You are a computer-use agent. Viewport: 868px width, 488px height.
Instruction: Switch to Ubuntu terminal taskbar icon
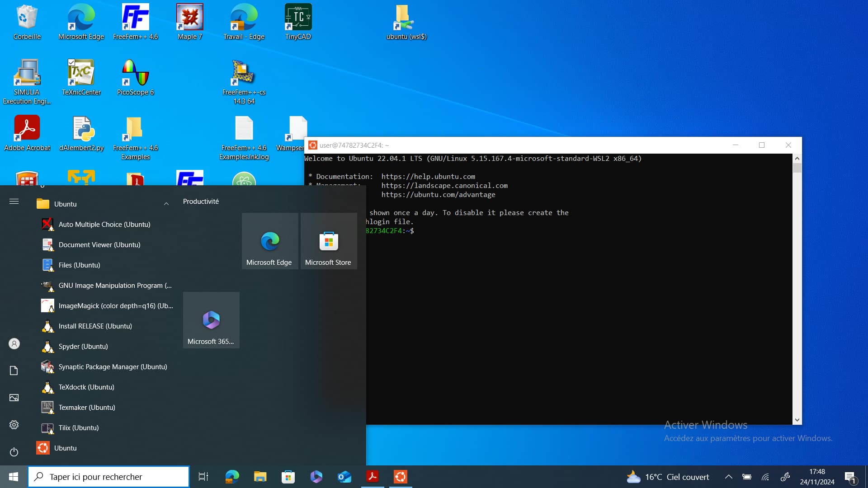401,477
